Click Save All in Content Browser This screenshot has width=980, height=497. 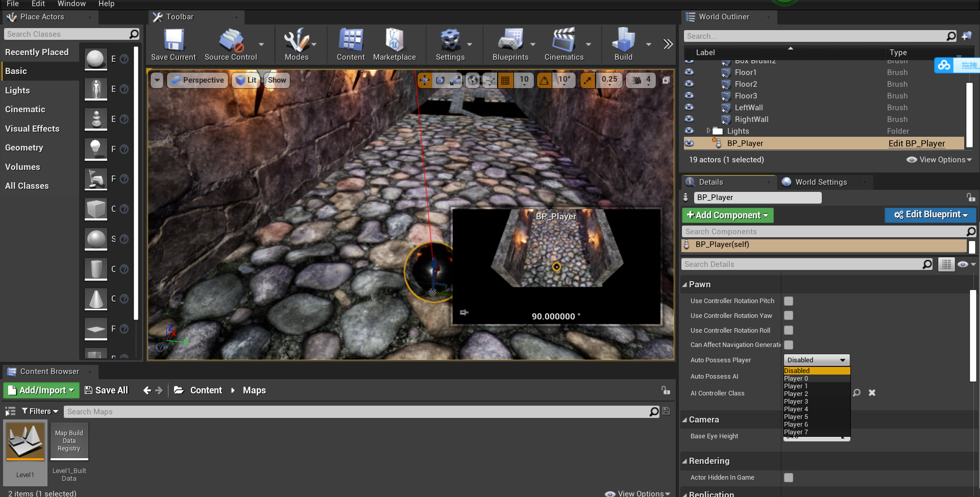tap(106, 390)
